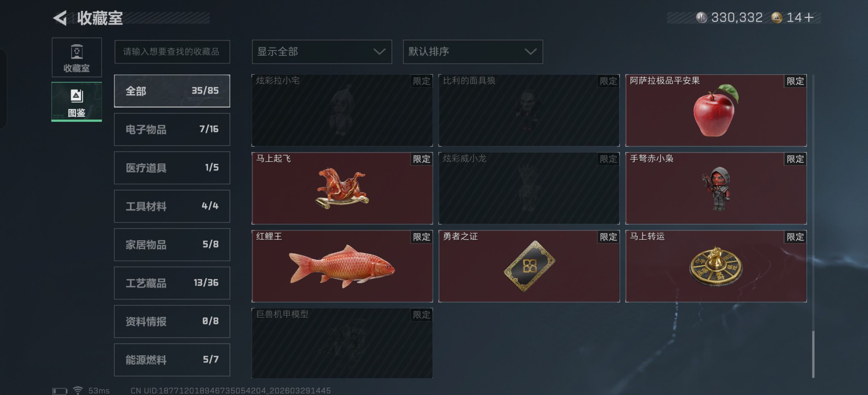Expand the 显示全部 filter dropdown
This screenshot has height=395, width=868.
click(322, 52)
